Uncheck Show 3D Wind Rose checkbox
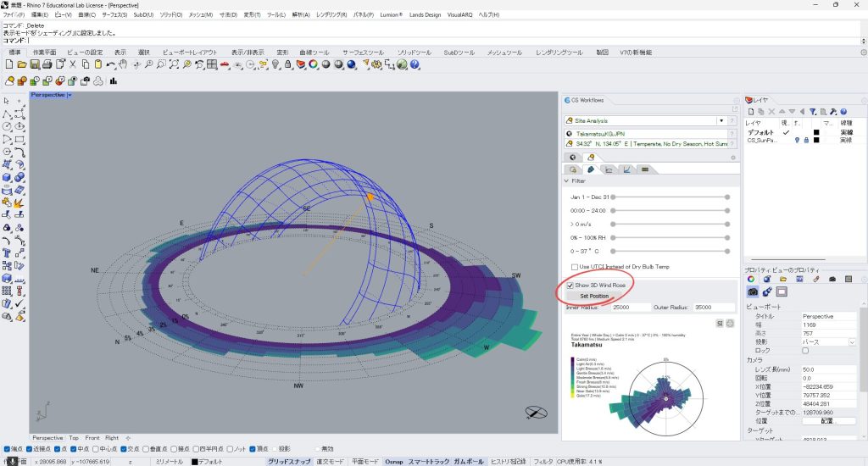868x466 pixels. click(x=570, y=286)
